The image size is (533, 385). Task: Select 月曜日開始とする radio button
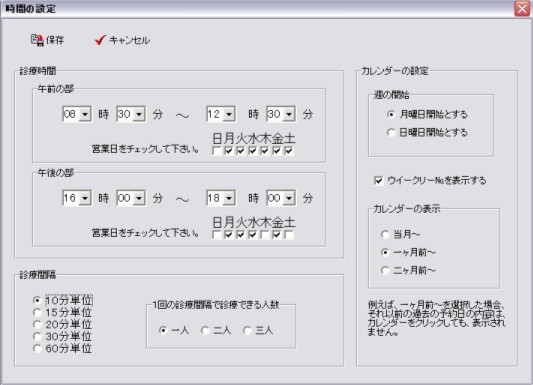[x=391, y=115]
